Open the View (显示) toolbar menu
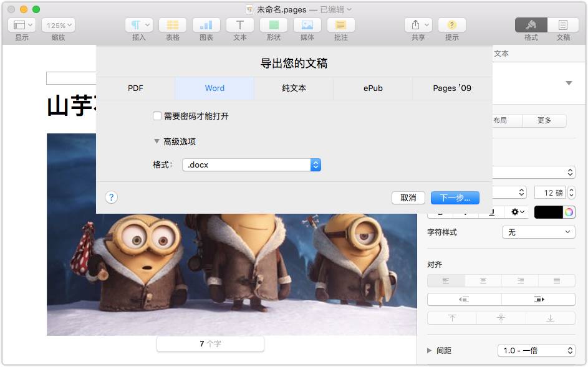The height and width of the screenshot is (367, 588). click(x=22, y=25)
